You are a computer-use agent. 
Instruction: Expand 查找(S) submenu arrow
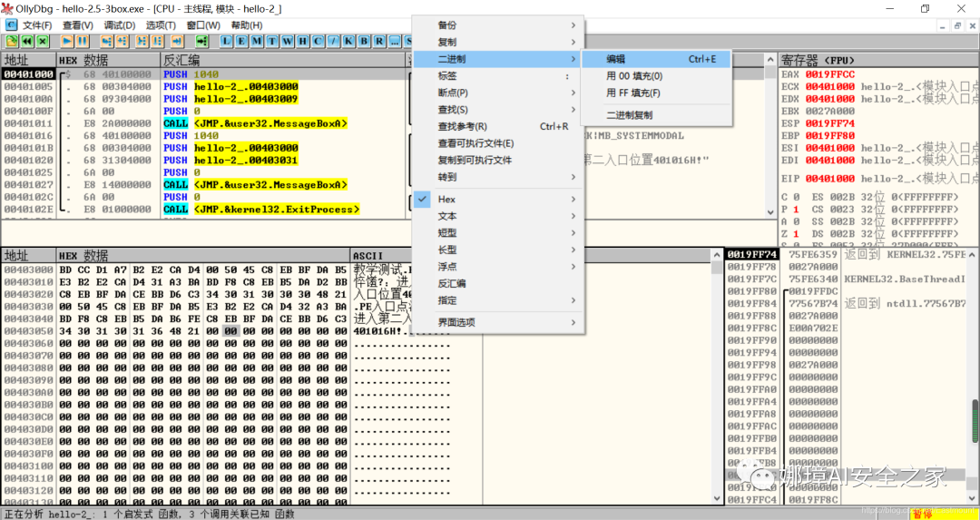point(573,110)
